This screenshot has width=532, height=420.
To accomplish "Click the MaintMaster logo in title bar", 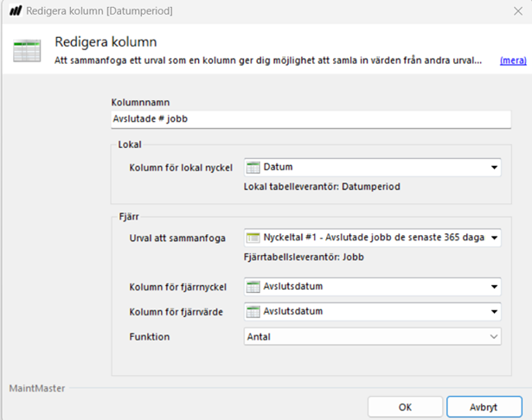I will [15, 11].
